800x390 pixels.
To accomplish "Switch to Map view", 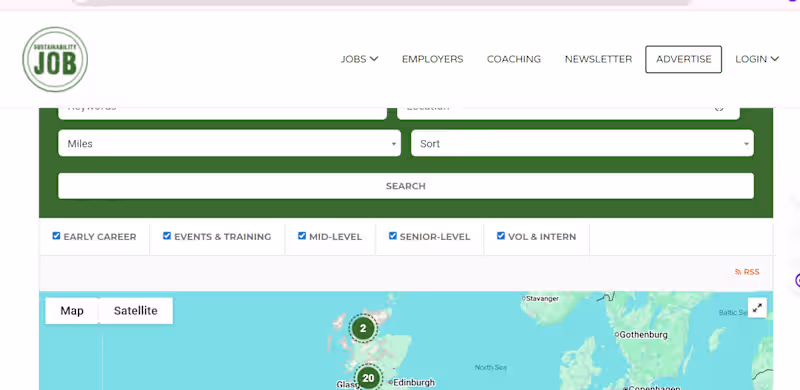I will point(72,311).
